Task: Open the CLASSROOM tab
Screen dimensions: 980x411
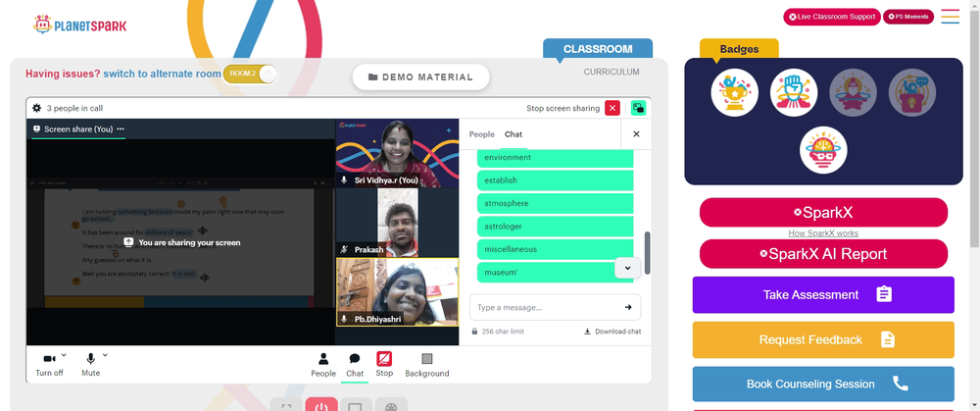Action: (598, 49)
